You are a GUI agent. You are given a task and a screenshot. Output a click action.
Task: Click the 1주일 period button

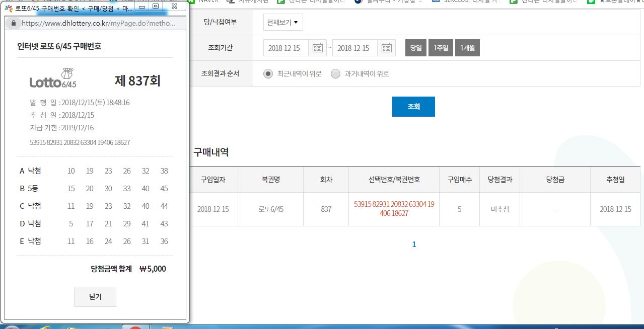pos(441,48)
